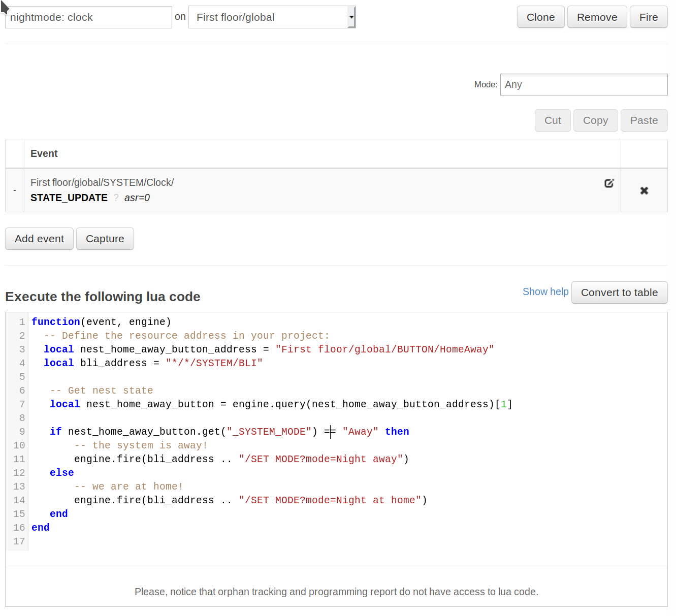Click Convert to table button
The height and width of the screenshot is (616, 676).
(619, 293)
